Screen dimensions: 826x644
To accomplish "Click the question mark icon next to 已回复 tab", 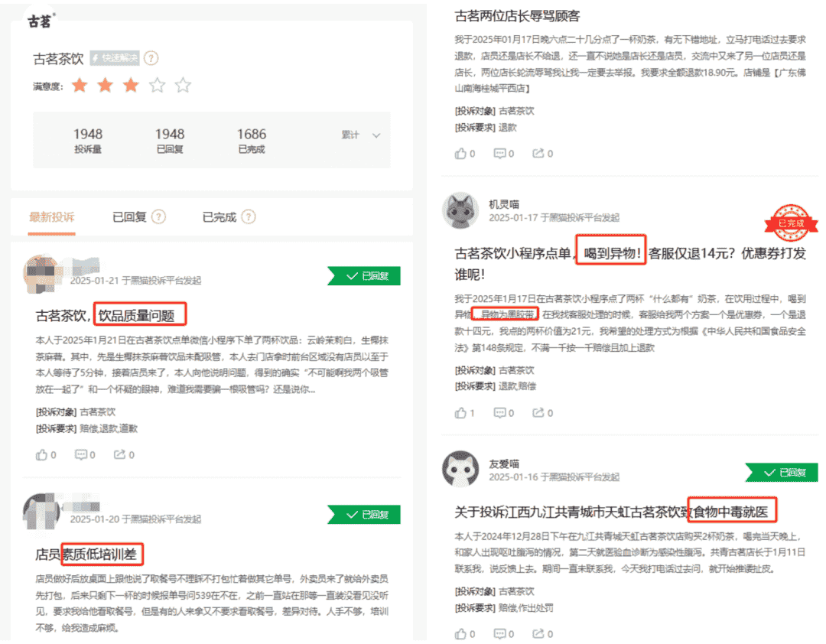I will (158, 217).
